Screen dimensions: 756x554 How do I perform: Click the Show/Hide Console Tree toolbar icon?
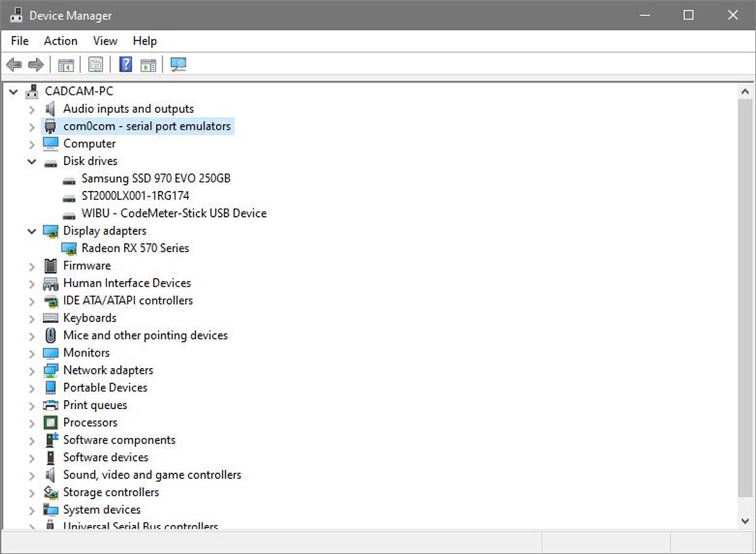click(x=66, y=64)
